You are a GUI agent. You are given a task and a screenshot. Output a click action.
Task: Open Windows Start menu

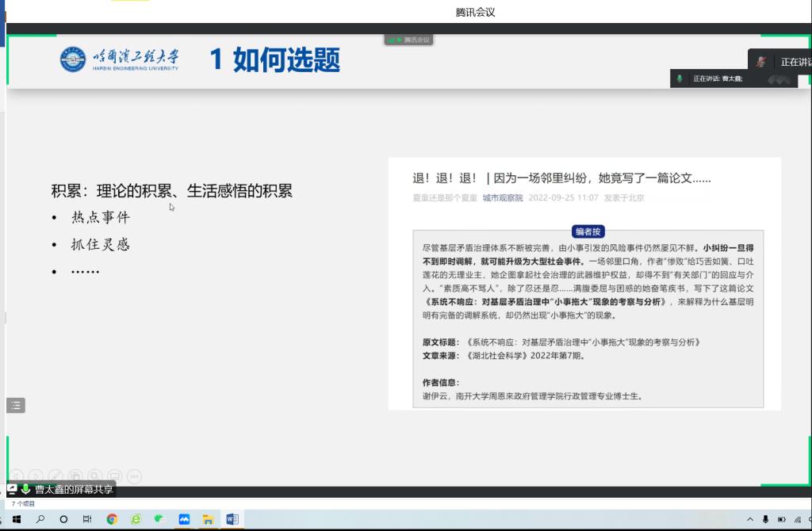pos(15,520)
